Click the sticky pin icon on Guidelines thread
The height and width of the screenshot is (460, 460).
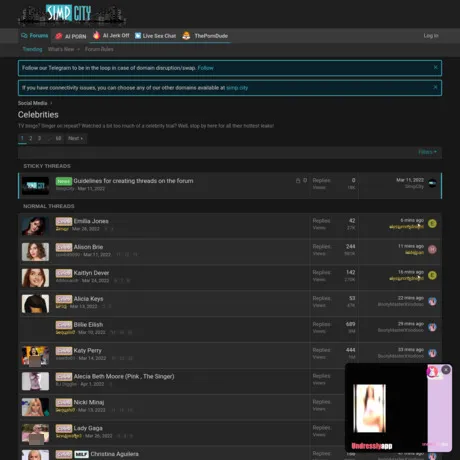pos(305,180)
